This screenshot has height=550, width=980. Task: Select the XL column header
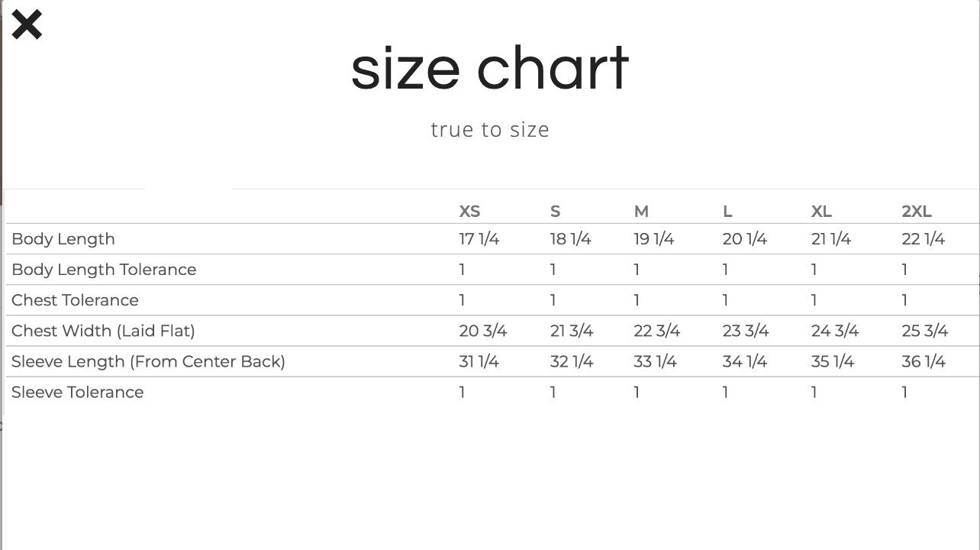click(821, 212)
